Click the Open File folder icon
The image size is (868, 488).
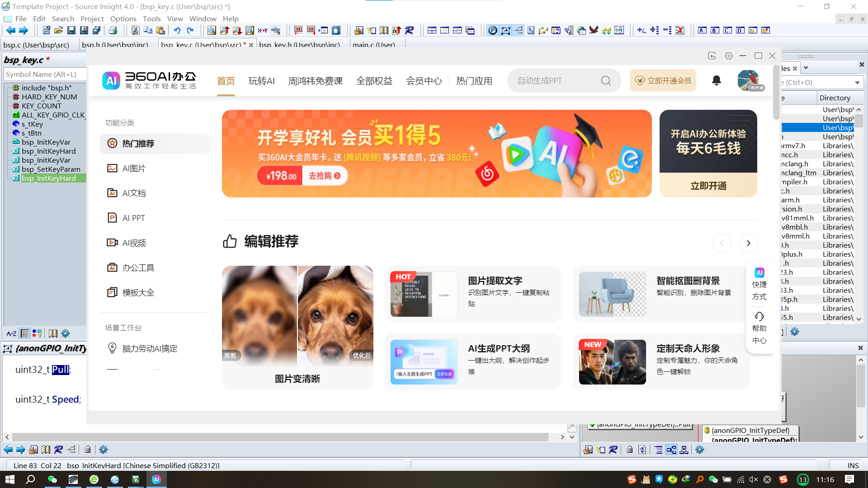coord(59,30)
